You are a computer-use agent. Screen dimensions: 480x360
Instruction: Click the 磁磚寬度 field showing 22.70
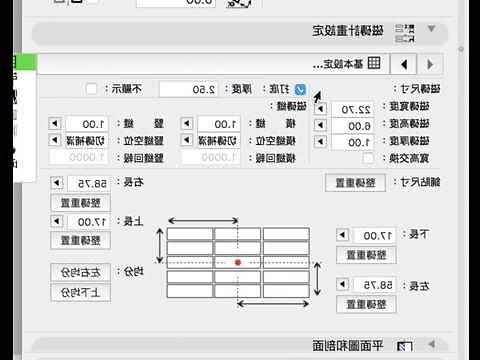pyautogui.click(x=352, y=109)
